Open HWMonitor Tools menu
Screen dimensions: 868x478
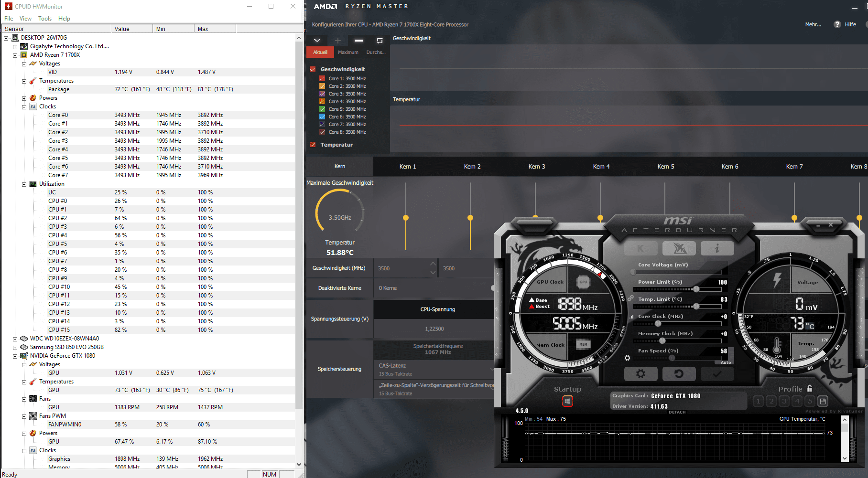[45, 19]
